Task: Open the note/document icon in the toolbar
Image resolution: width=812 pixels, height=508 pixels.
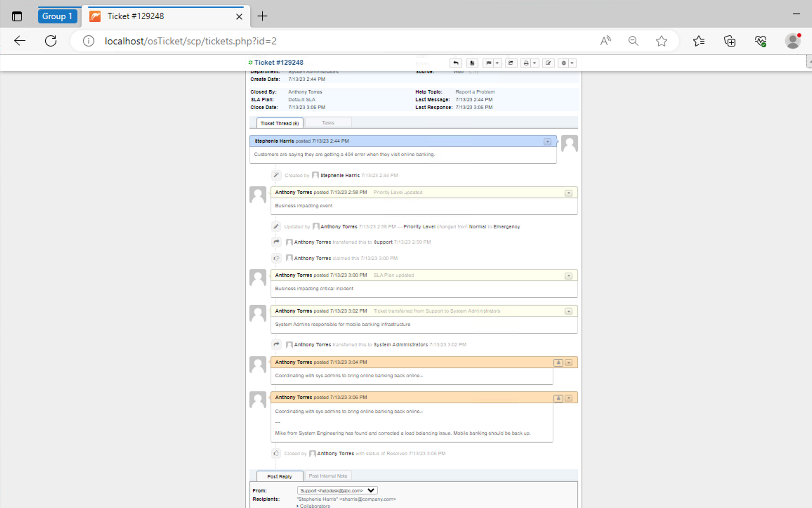Action: 472,63
